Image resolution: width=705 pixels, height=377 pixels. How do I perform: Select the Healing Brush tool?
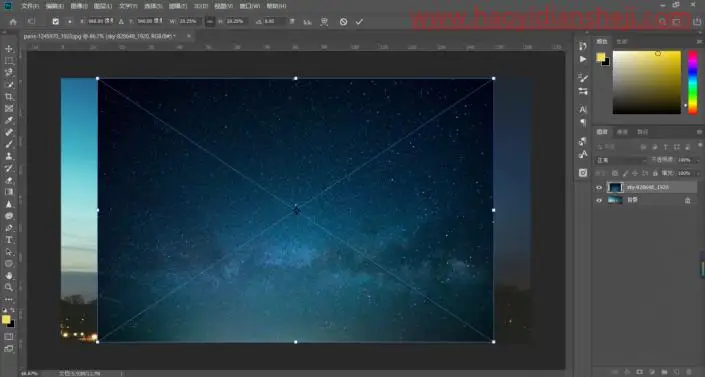tap(9, 132)
